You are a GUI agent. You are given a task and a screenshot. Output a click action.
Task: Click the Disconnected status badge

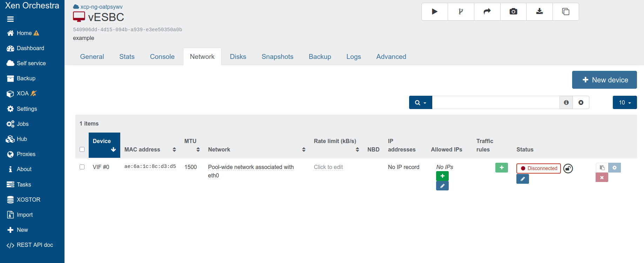[x=538, y=168]
